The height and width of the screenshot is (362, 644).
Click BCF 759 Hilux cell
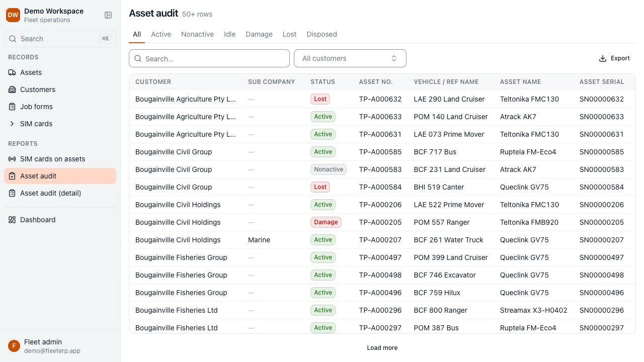[437, 293]
